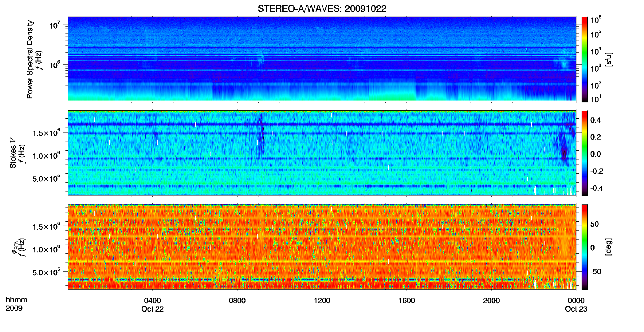Click the 1.5×10^6 tick of the φ RTN panel
This screenshot has width=644, height=332.
pyautogui.click(x=47, y=227)
